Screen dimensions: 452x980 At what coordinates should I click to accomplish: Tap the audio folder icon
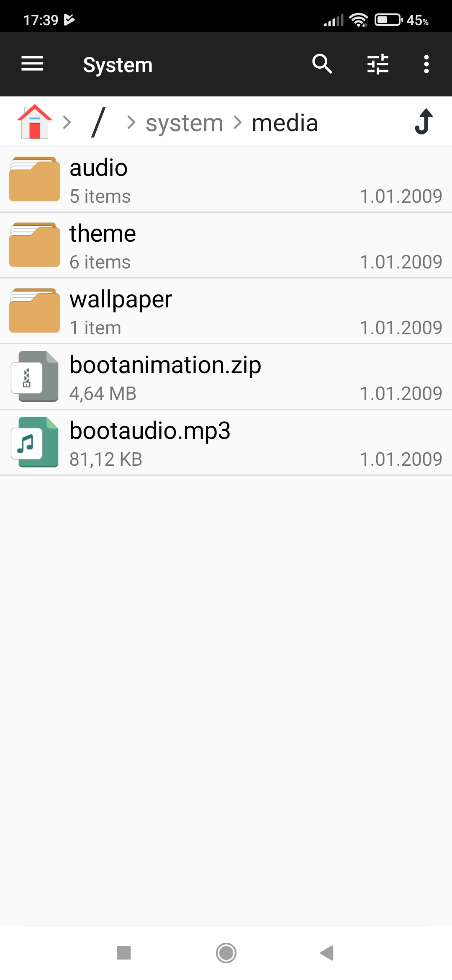(35, 179)
